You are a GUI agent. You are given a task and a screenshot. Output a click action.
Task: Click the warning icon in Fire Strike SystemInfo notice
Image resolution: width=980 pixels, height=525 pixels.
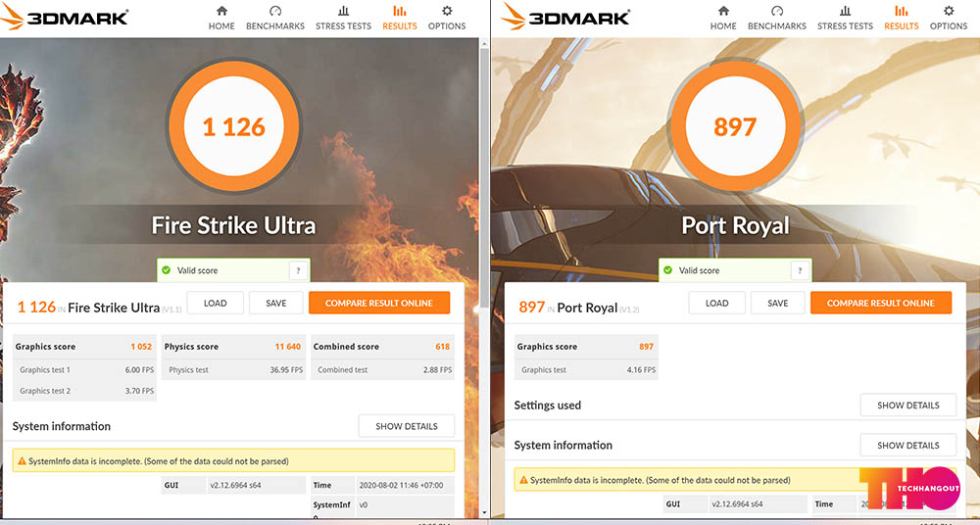(22, 461)
